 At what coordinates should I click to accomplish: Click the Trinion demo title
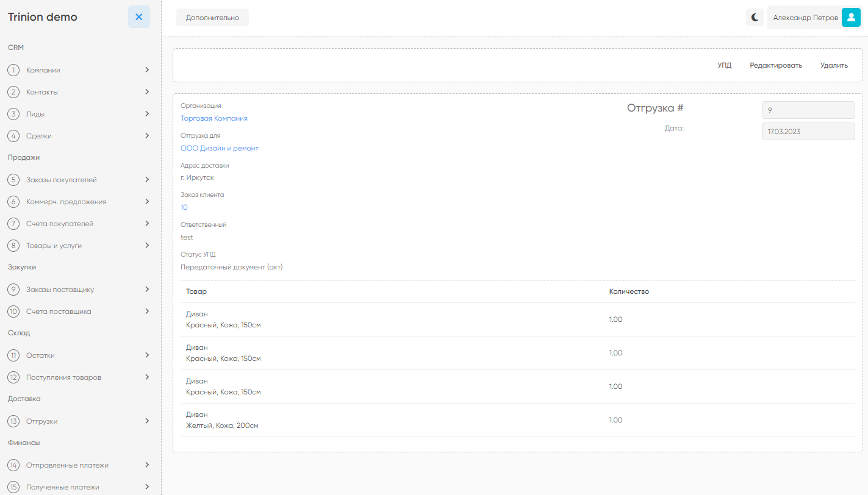point(43,17)
